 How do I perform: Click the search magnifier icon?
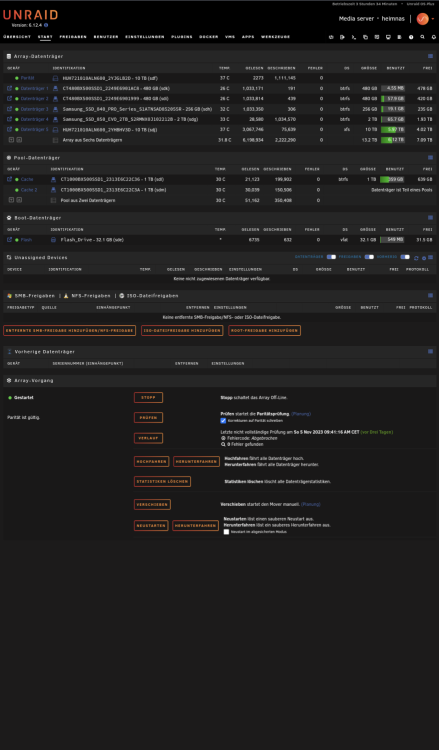point(422,37)
